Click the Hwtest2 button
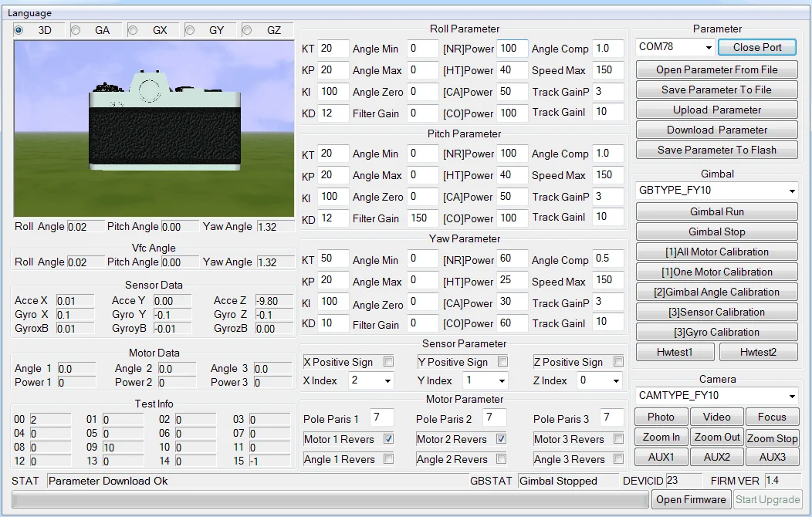The width and height of the screenshot is (812, 517). [758, 352]
